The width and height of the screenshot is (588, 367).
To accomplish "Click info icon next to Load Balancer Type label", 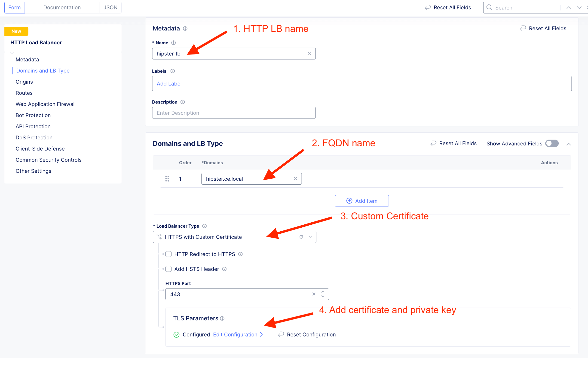I will (x=205, y=226).
